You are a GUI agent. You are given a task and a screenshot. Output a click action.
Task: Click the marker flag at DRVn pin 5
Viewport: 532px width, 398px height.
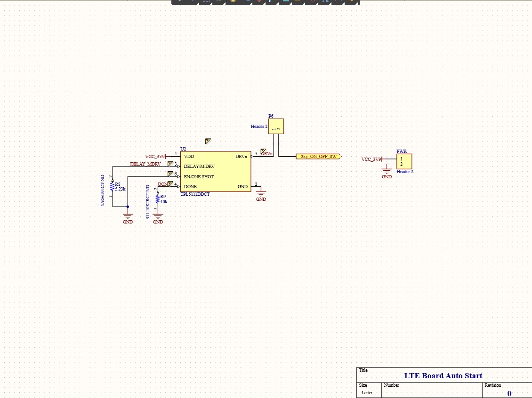pos(263,151)
